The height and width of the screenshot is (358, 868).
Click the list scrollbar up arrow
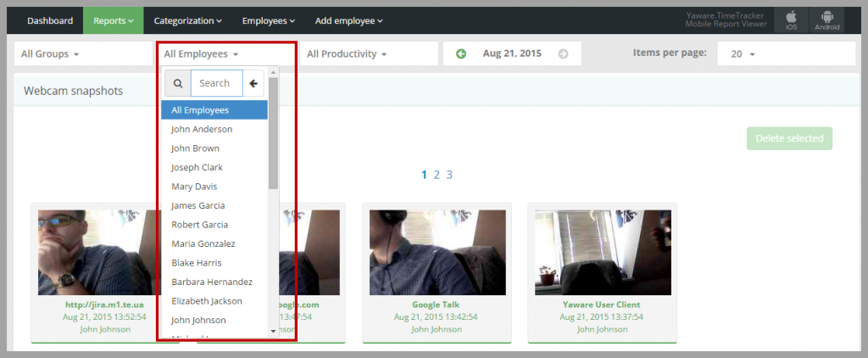[x=273, y=72]
